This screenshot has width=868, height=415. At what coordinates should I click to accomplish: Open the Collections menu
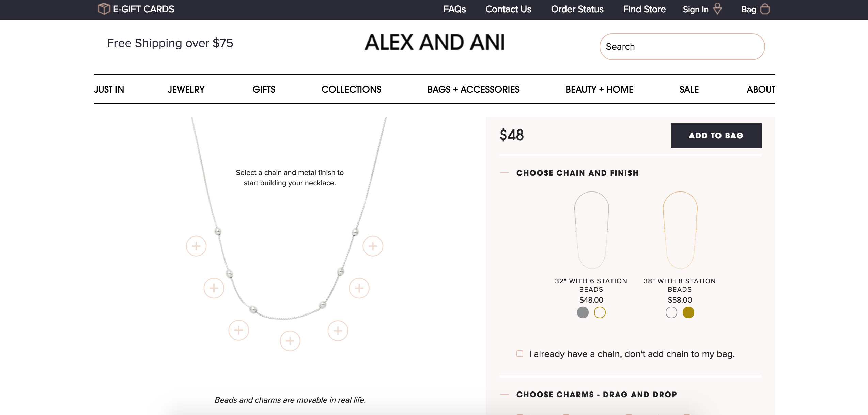(351, 89)
